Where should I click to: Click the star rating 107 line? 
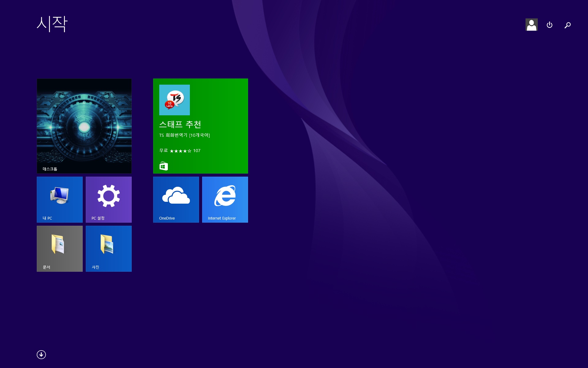point(180,151)
